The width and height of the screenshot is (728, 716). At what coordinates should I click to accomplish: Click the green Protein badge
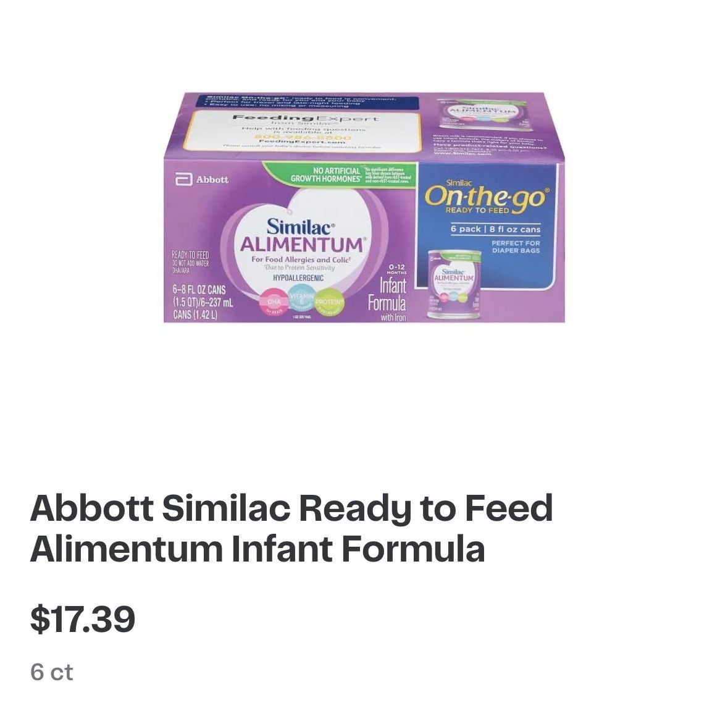(x=330, y=301)
